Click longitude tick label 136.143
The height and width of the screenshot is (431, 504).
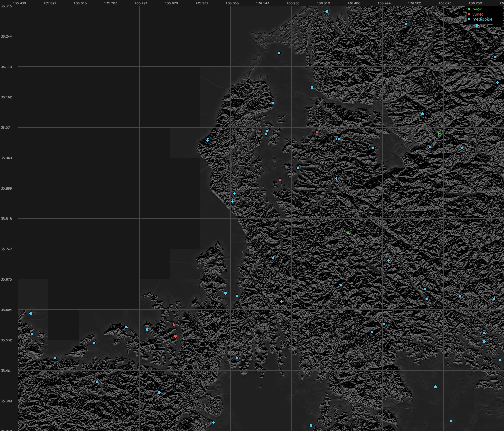(263, 3)
